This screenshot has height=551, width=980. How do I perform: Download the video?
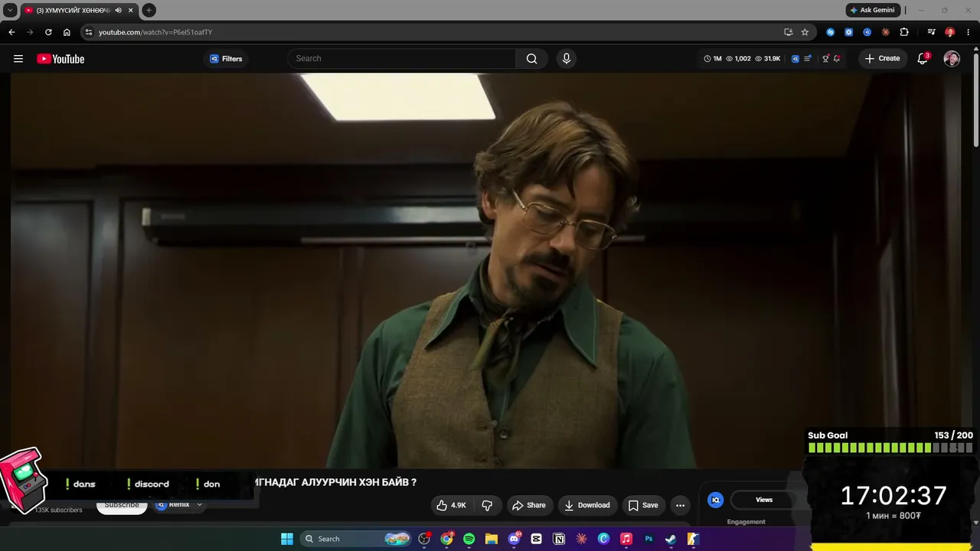pos(587,505)
